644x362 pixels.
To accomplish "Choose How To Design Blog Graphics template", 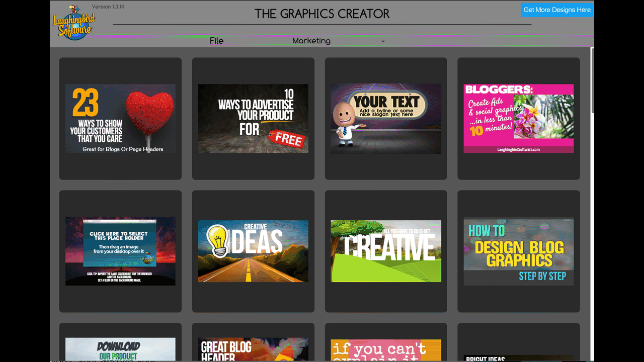I will [x=518, y=251].
